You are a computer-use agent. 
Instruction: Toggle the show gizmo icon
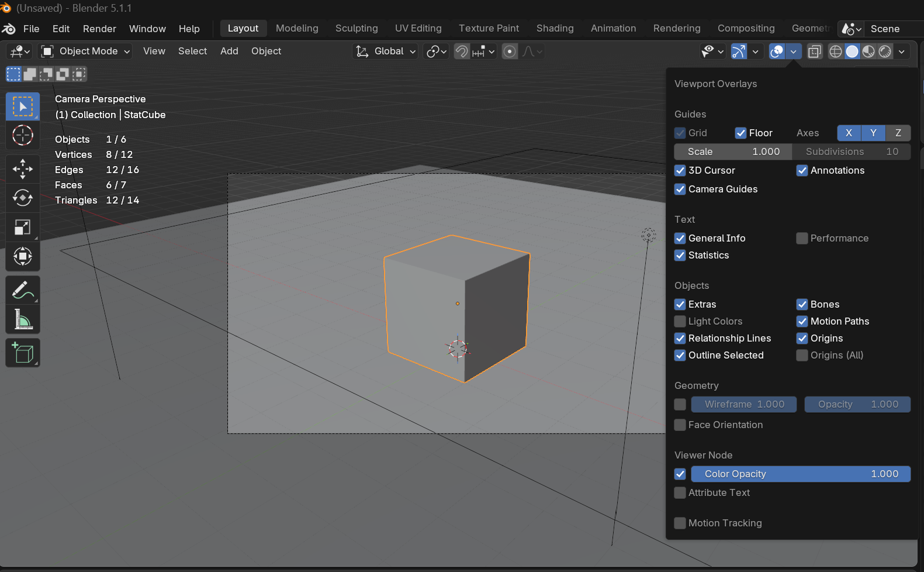click(739, 51)
